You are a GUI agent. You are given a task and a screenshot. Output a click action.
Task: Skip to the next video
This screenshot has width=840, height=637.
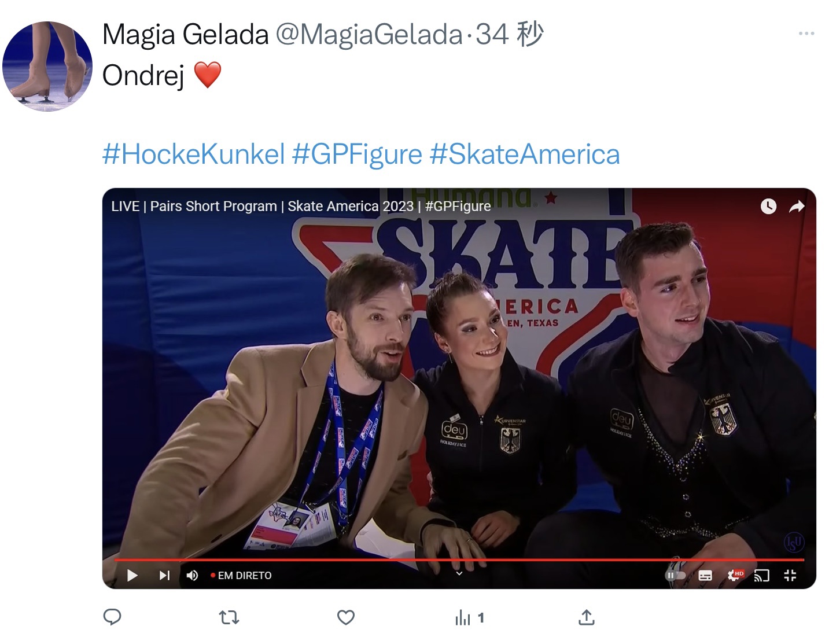[x=164, y=575]
